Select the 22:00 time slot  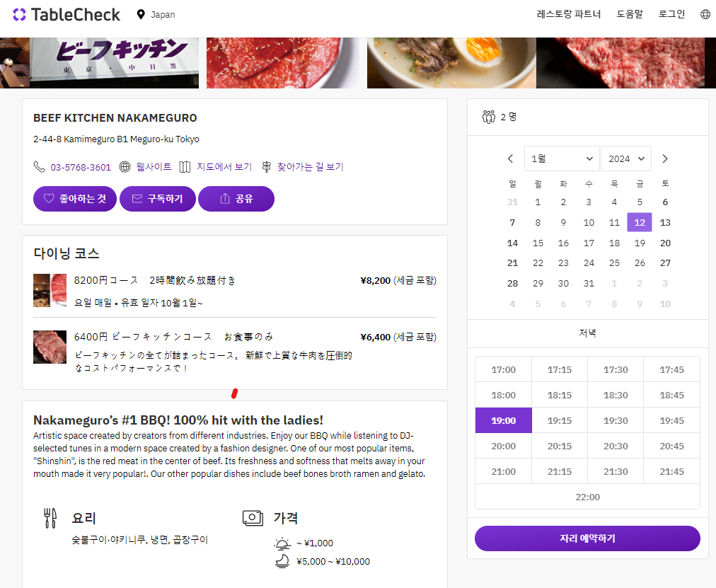pos(587,497)
